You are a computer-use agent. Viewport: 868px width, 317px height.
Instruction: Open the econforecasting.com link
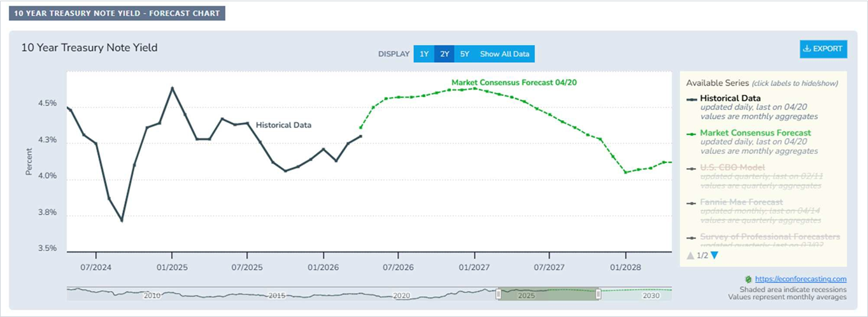(800, 279)
